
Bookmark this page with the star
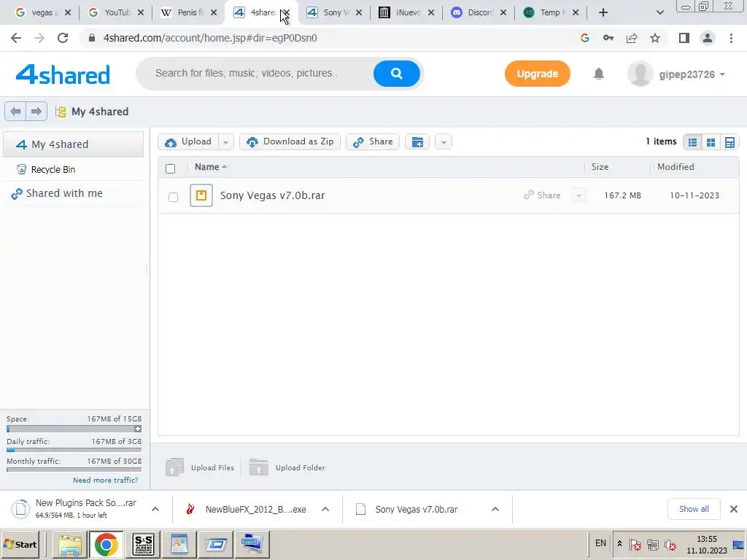pos(655,38)
